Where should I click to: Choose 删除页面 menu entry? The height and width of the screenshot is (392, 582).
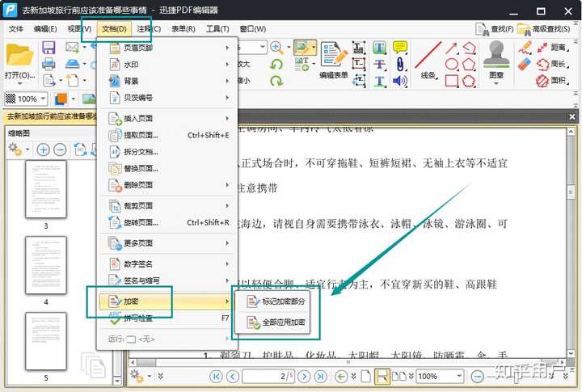[167, 185]
